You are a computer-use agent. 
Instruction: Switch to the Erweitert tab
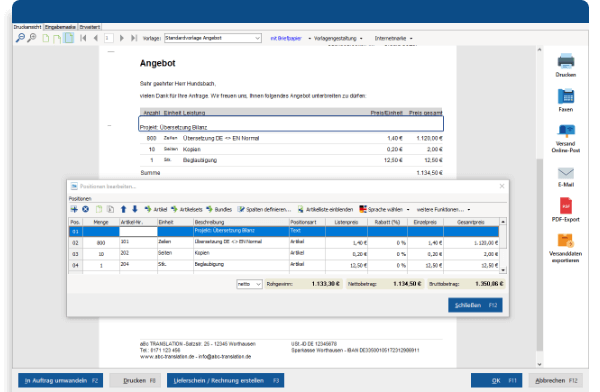pyautogui.click(x=90, y=27)
